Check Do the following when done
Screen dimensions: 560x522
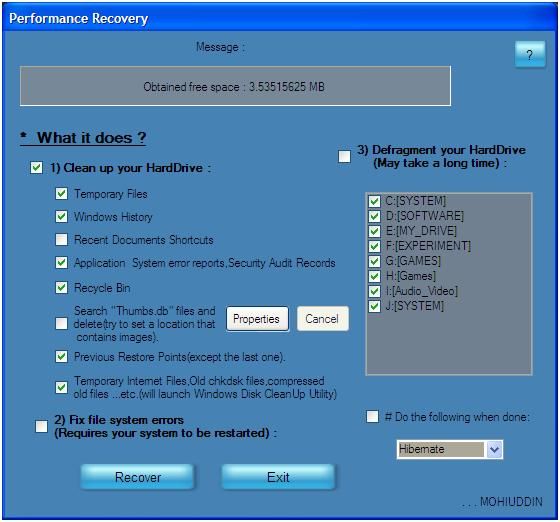point(372,416)
